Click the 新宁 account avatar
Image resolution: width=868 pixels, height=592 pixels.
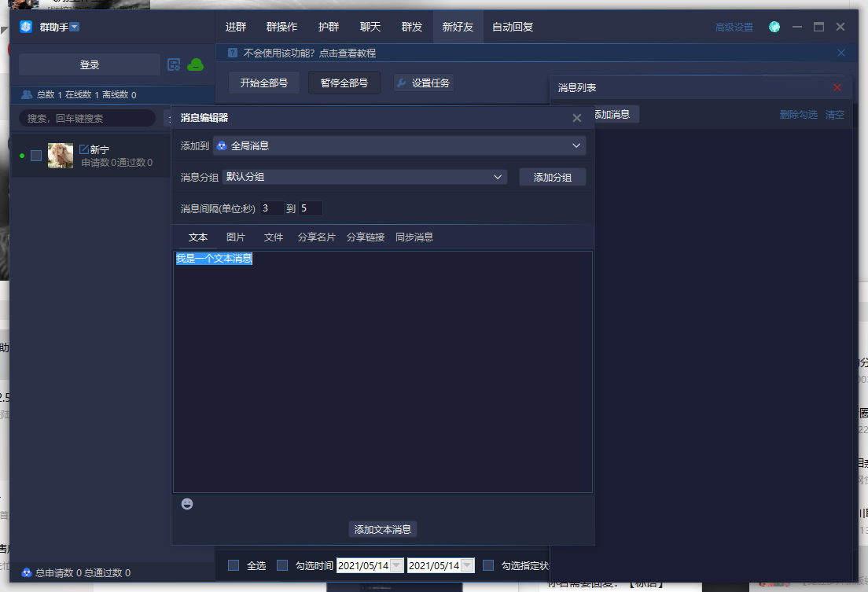point(61,156)
